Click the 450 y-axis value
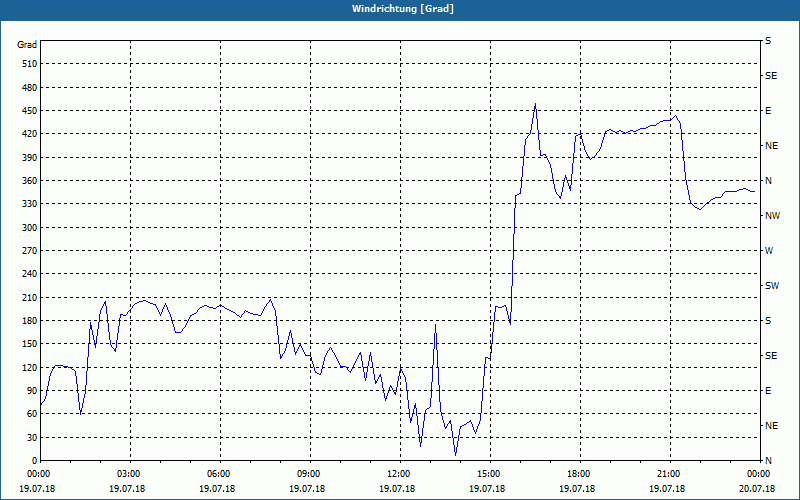Viewport: 800px width, 500px height. coord(29,111)
